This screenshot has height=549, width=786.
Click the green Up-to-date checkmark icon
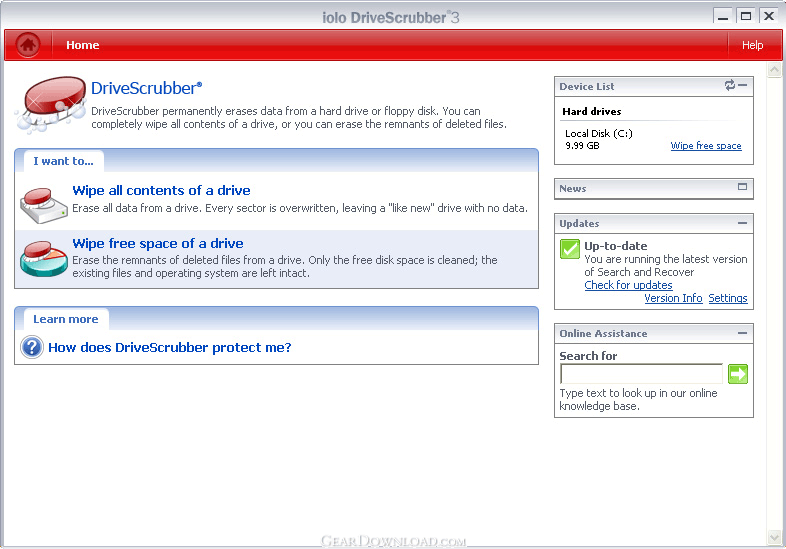(570, 249)
